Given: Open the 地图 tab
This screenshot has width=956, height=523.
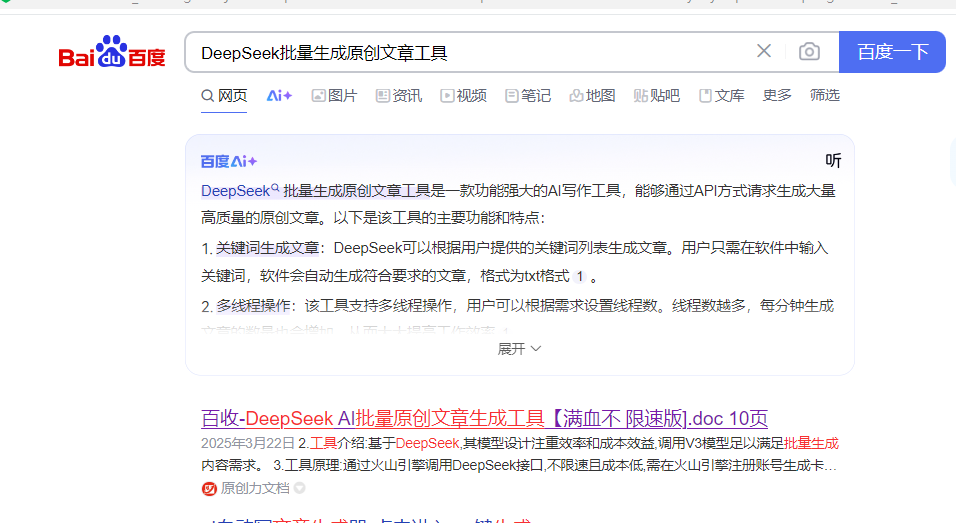Looking at the screenshot, I should click(x=592, y=96).
